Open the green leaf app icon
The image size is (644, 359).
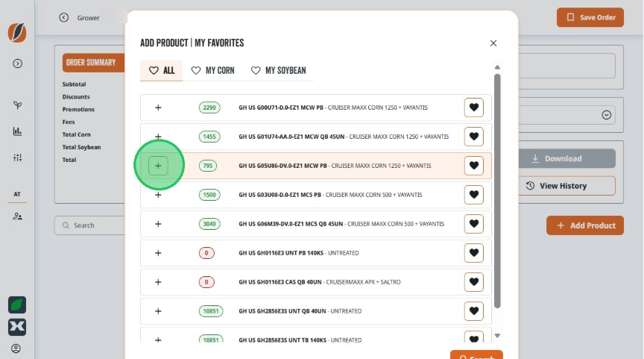pyautogui.click(x=17, y=305)
